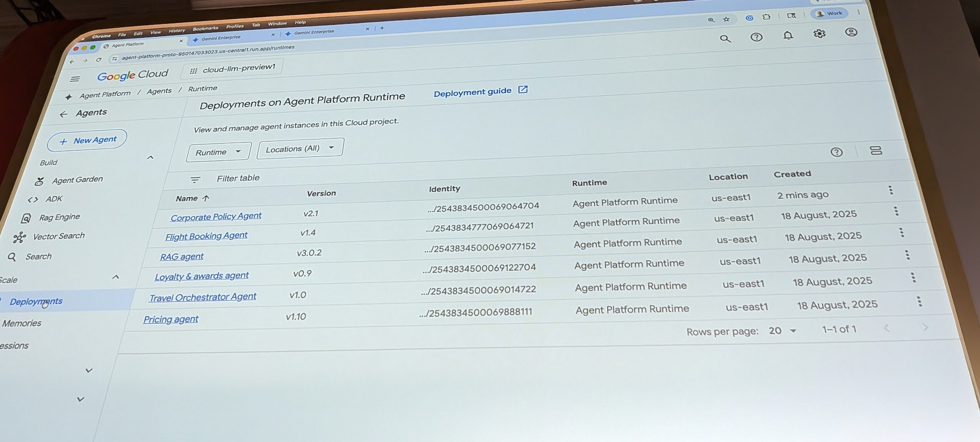Open the settings gear in Cloud header

coord(819,34)
